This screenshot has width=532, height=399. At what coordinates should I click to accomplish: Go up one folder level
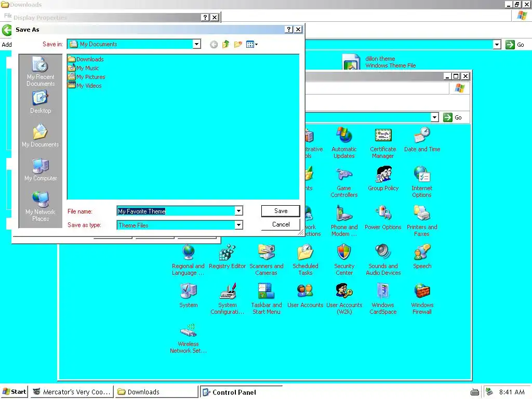tap(225, 45)
